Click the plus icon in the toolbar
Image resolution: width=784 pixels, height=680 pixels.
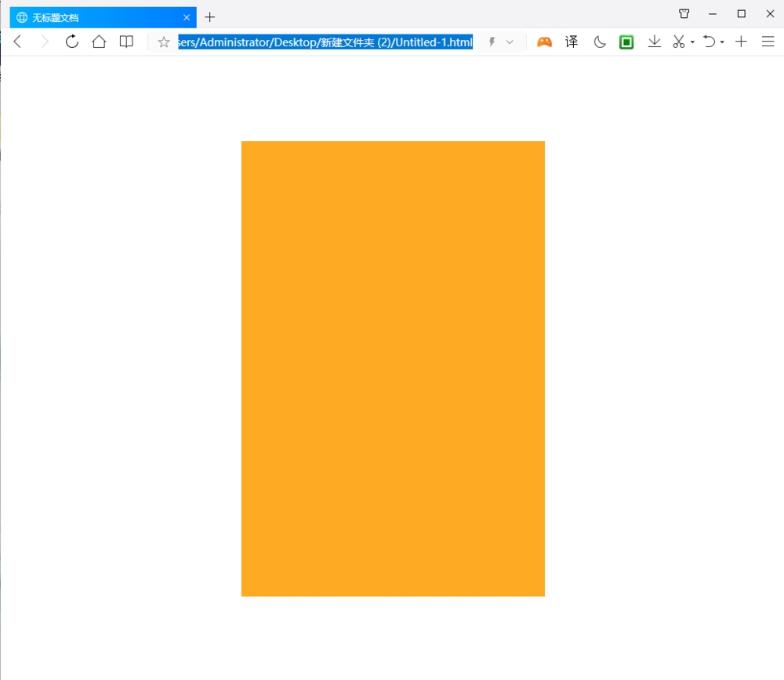click(741, 42)
